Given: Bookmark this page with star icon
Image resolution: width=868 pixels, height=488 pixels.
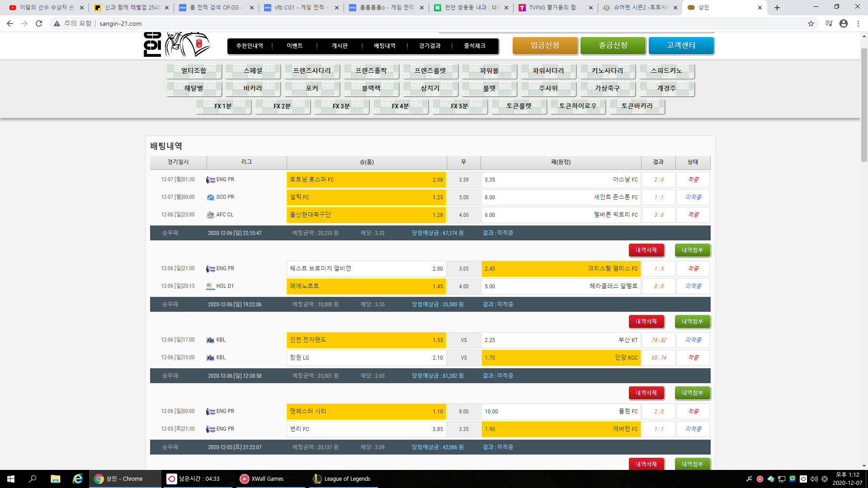Looking at the screenshot, I should (811, 23).
